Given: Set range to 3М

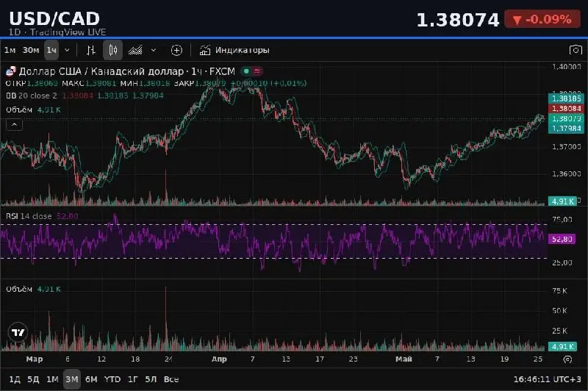Looking at the screenshot, I should click(71, 379).
